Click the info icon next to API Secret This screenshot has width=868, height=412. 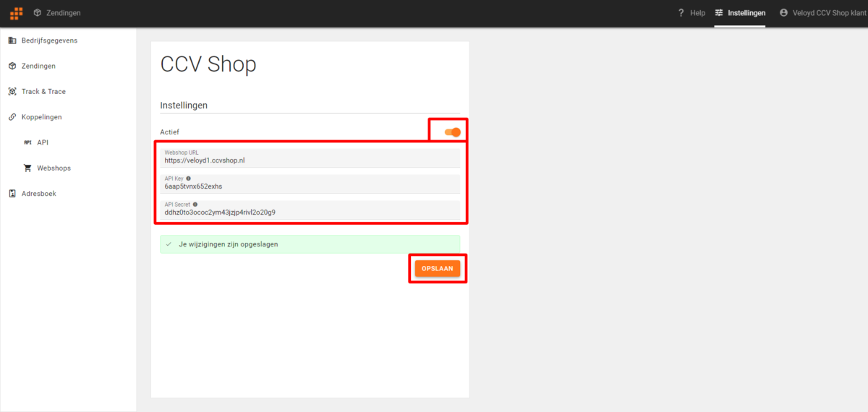pyautogui.click(x=195, y=205)
